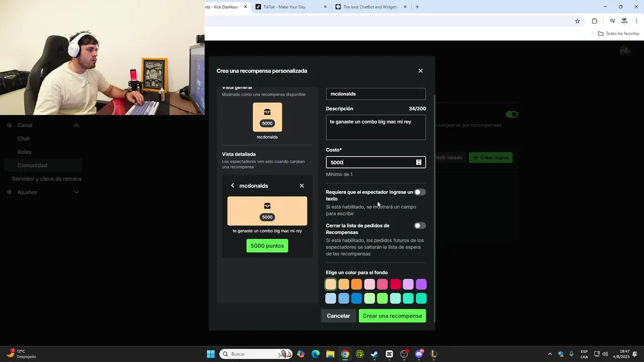Image resolution: width=644 pixels, height=362 pixels.
Task: Open File Explorer from the taskbar
Action: (x=330, y=354)
